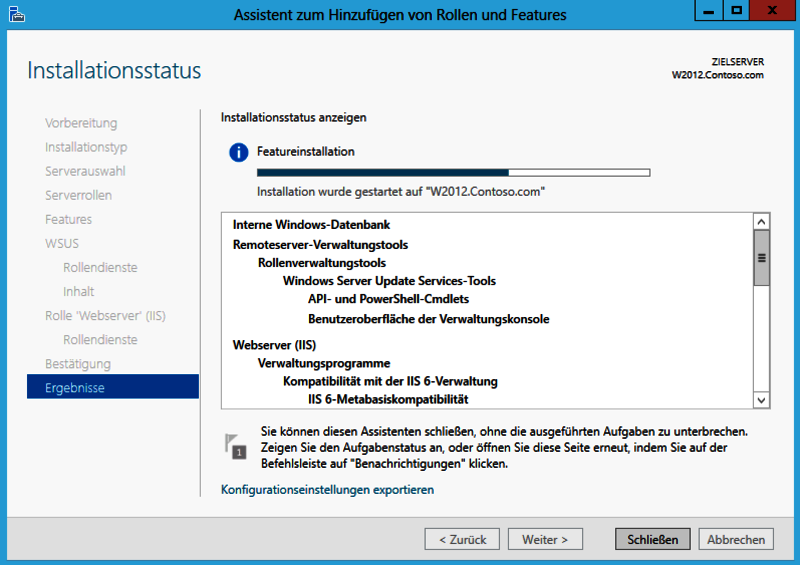This screenshot has height=565, width=800.
Task: Minimize the wizard window
Action: tap(709, 10)
